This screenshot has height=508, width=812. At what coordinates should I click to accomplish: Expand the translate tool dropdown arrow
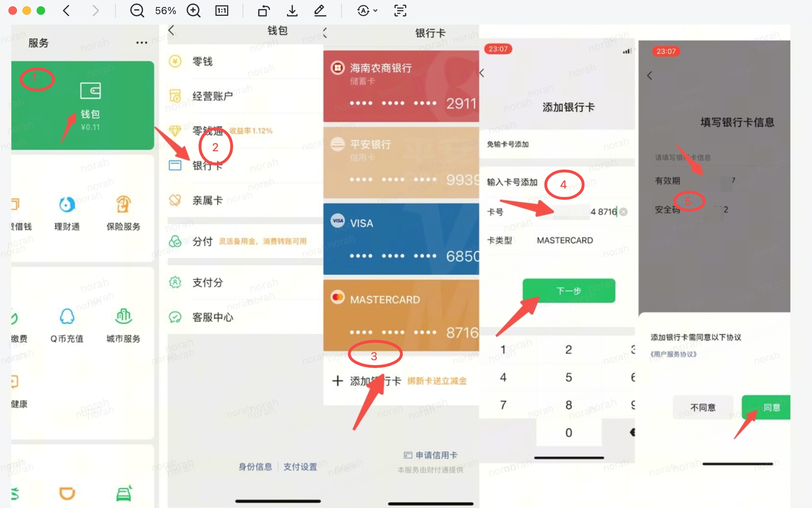point(375,11)
